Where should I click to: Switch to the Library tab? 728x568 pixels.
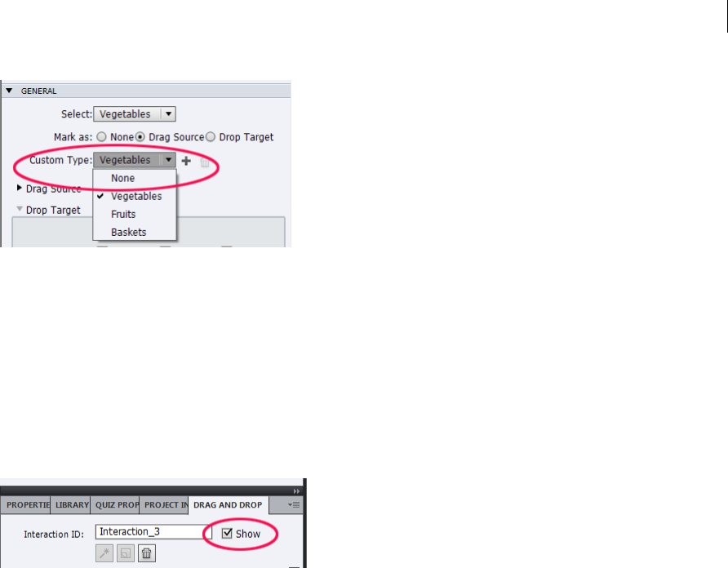click(70, 505)
